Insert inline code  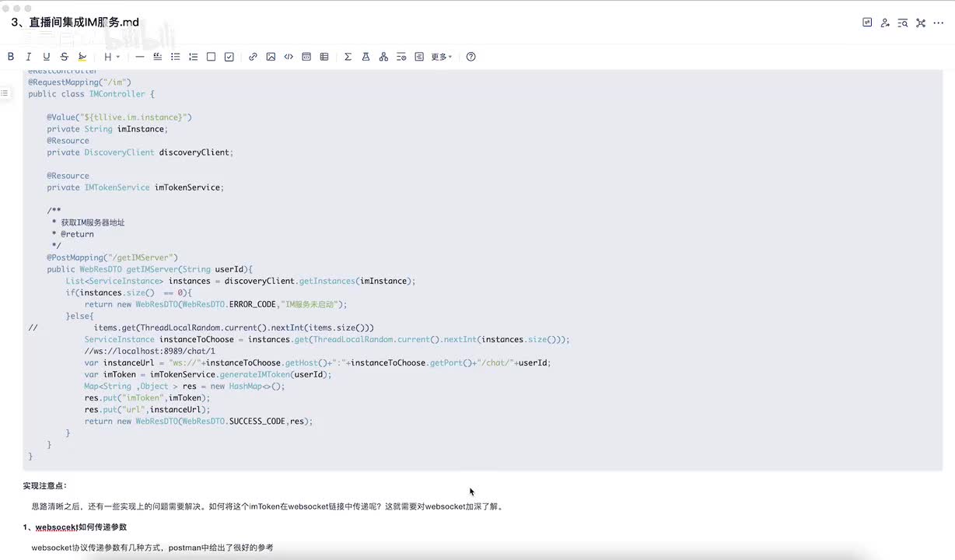pos(289,57)
